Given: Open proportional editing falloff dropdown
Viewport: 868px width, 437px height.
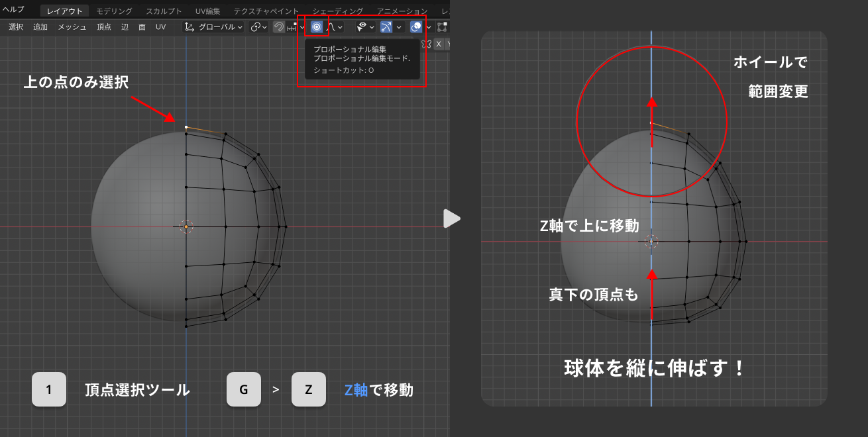Looking at the screenshot, I should pos(335,27).
